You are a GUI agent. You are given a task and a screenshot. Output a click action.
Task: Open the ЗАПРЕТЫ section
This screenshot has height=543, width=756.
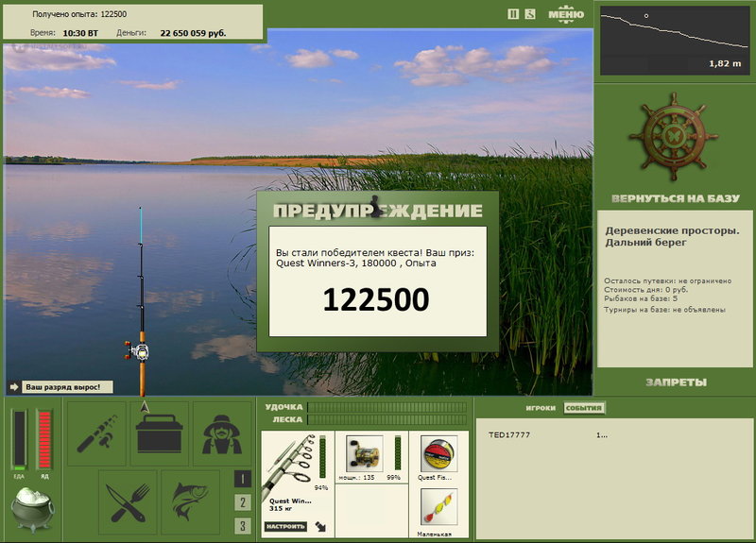pyautogui.click(x=676, y=382)
